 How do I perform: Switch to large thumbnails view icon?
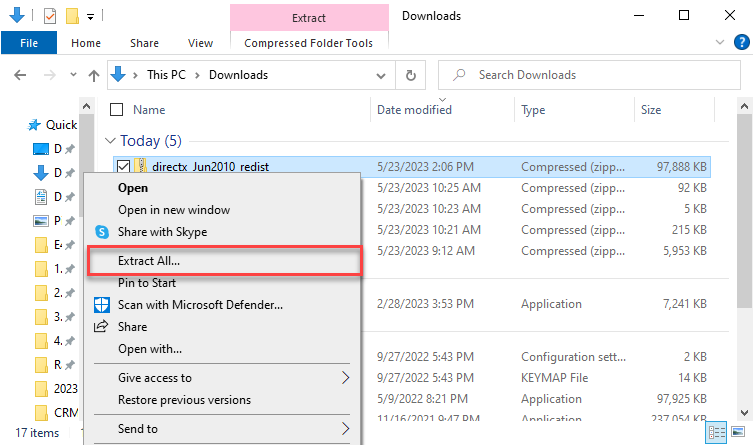tap(740, 431)
